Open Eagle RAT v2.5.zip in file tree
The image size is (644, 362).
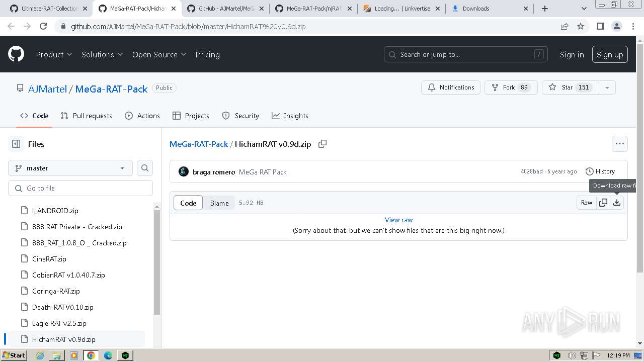(59, 323)
